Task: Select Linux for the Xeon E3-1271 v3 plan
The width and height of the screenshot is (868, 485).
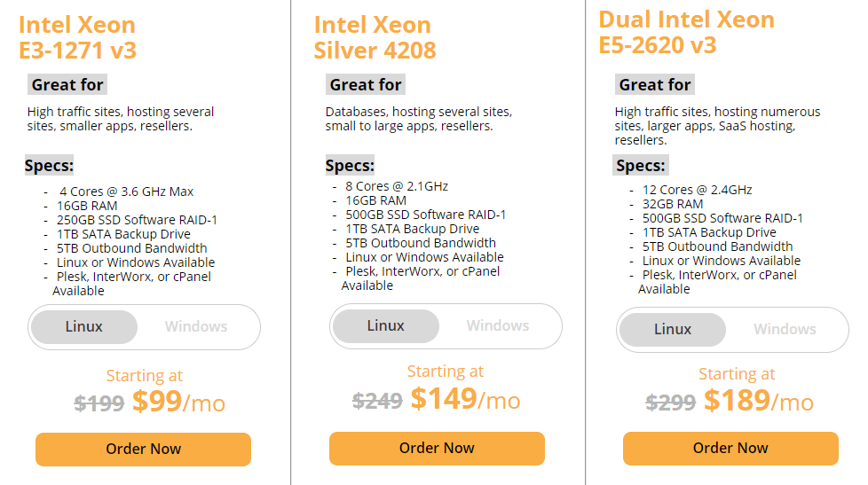Action: (x=84, y=326)
